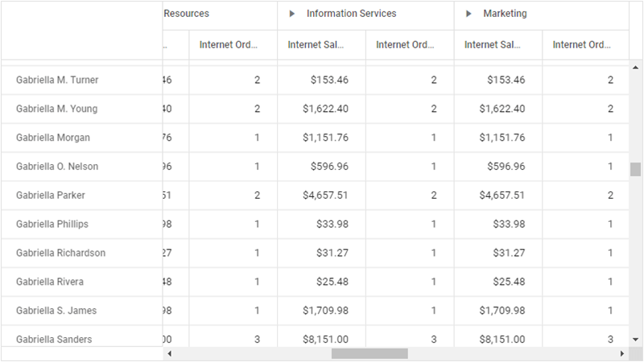Click Information Services $4,657.51 cell for Gabriella Parker
The image size is (644, 362).
[x=325, y=195]
